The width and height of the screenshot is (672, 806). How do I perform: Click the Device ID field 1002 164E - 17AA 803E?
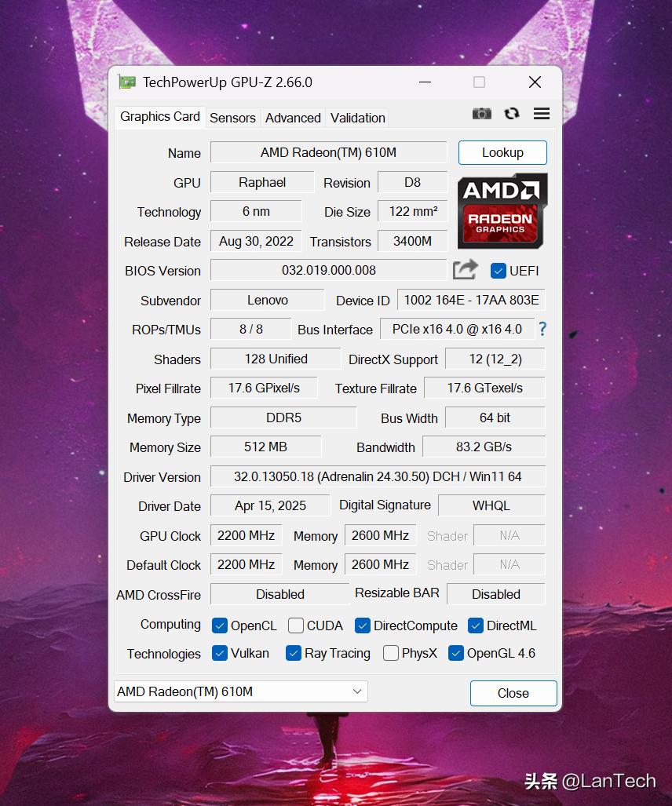pos(471,301)
